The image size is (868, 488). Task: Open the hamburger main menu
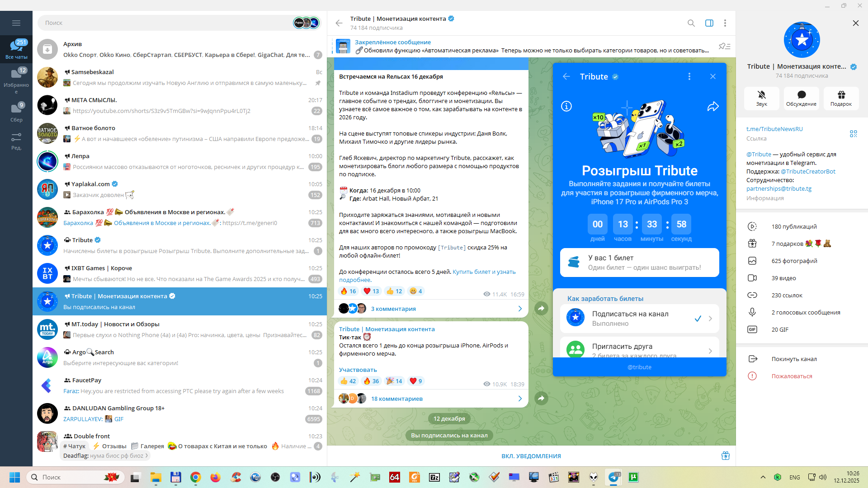[16, 23]
